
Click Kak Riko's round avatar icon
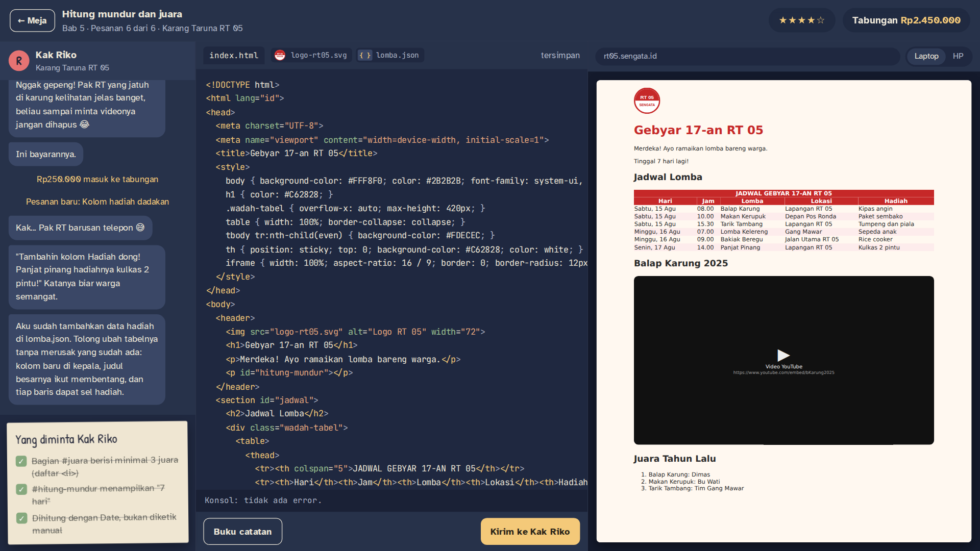click(x=19, y=61)
